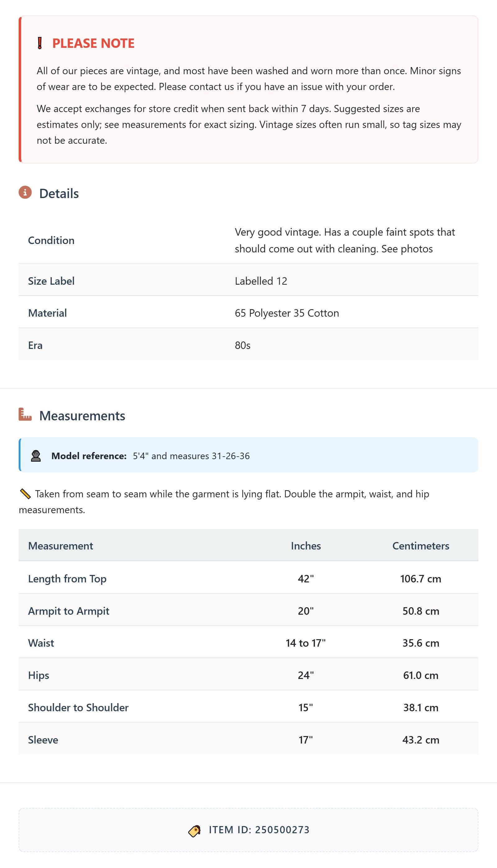Click the yellow measuring ruler emoji
Image resolution: width=497 pixels, height=868 pixels.
click(x=25, y=494)
